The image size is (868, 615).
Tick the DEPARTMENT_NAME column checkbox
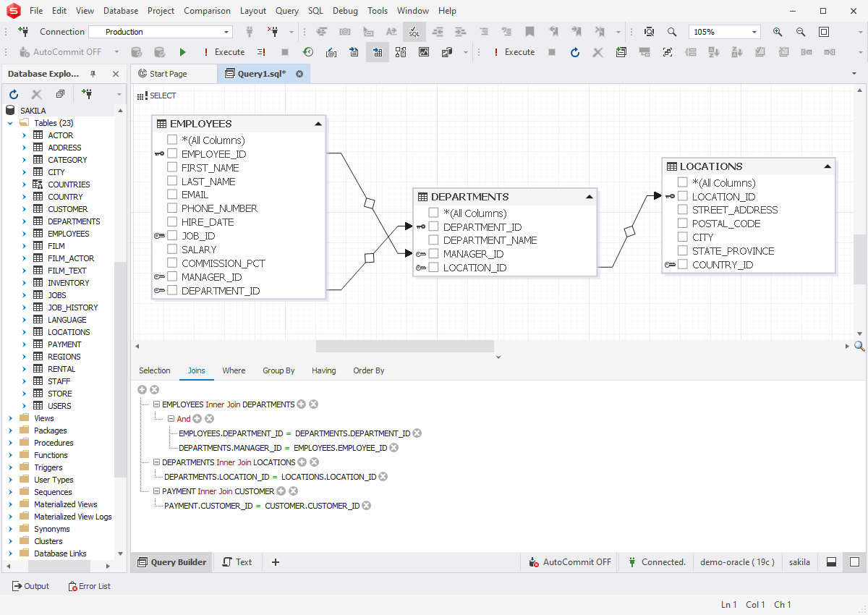[x=434, y=240]
